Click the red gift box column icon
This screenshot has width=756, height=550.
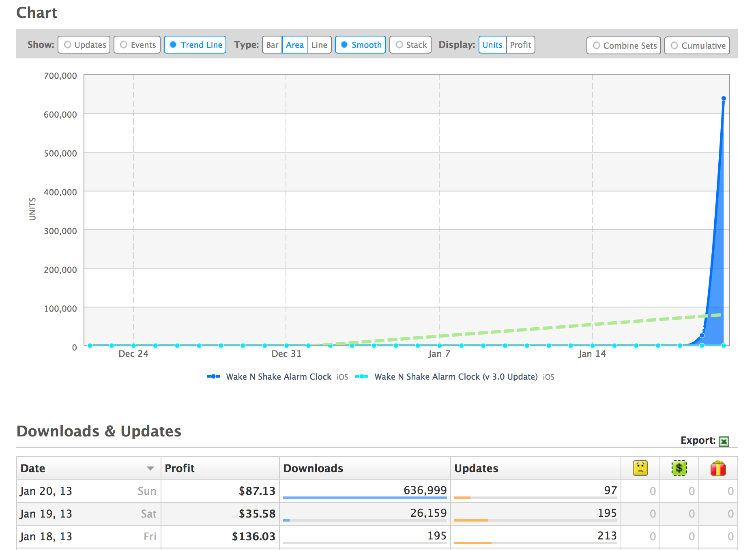coord(718,468)
